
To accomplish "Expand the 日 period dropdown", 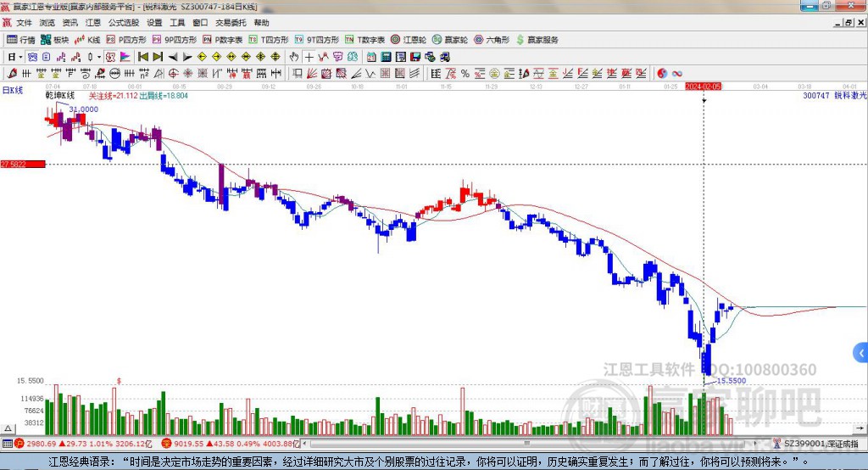I will [x=20, y=57].
